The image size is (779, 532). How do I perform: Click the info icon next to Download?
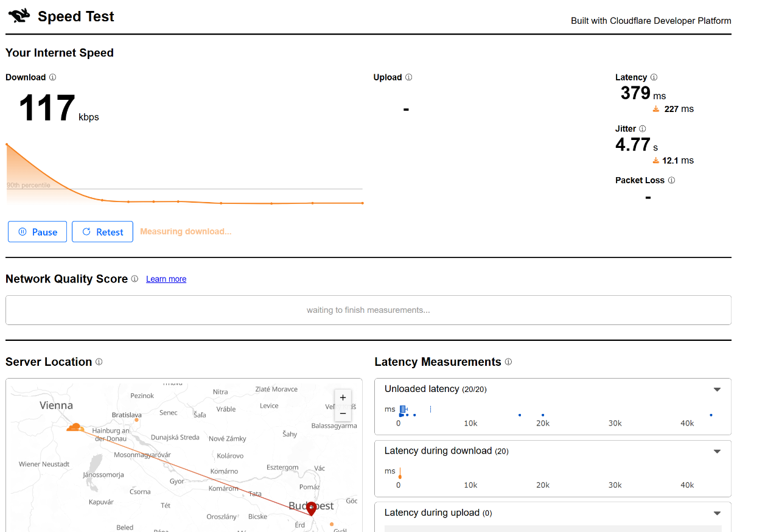(x=52, y=77)
